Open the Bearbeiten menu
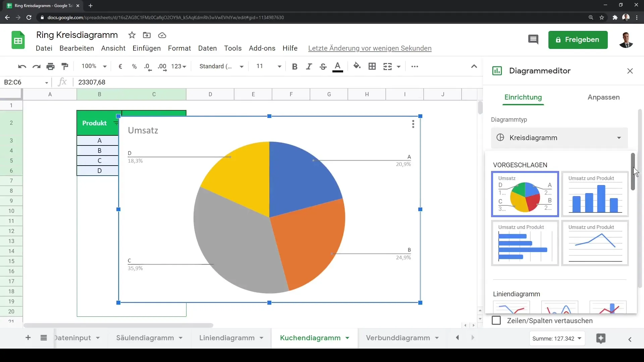The image size is (644, 362). point(77,48)
